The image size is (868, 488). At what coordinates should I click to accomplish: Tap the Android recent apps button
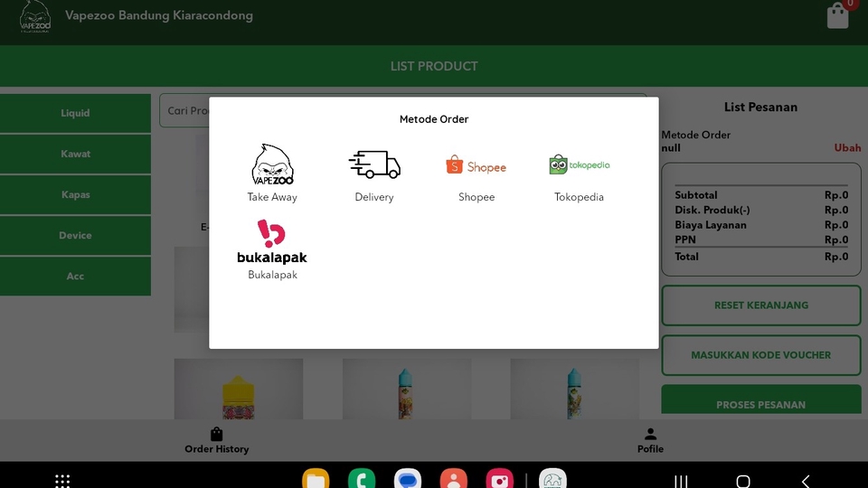click(x=681, y=481)
